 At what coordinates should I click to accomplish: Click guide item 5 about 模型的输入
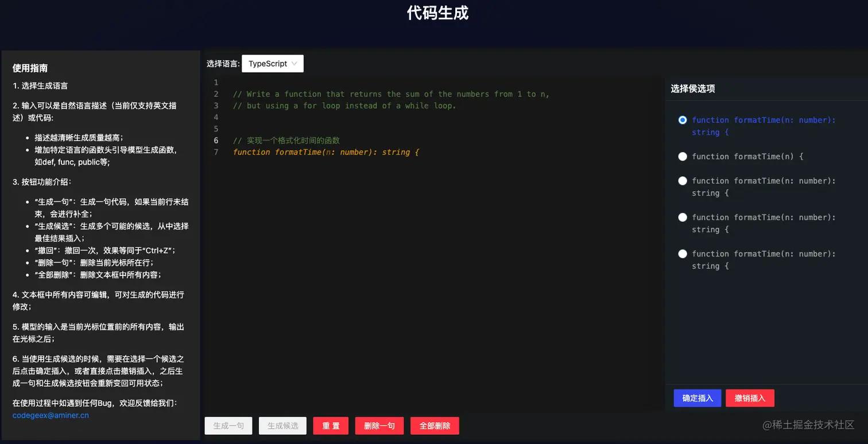[x=98, y=333]
